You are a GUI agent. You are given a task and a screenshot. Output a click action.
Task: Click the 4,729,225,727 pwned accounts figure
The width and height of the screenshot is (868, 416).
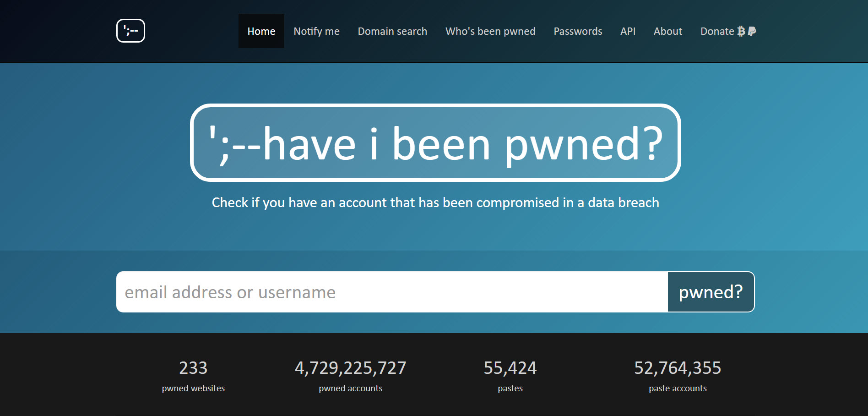351,368
